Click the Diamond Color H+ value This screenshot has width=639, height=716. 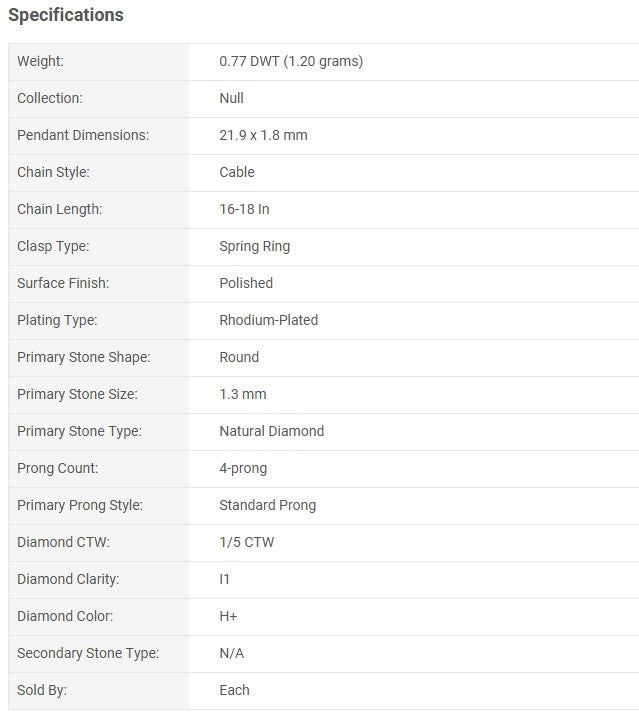228,616
